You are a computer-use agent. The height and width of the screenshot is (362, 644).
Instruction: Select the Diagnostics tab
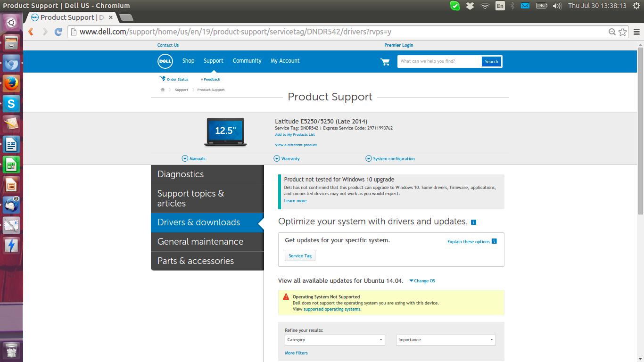tap(207, 174)
